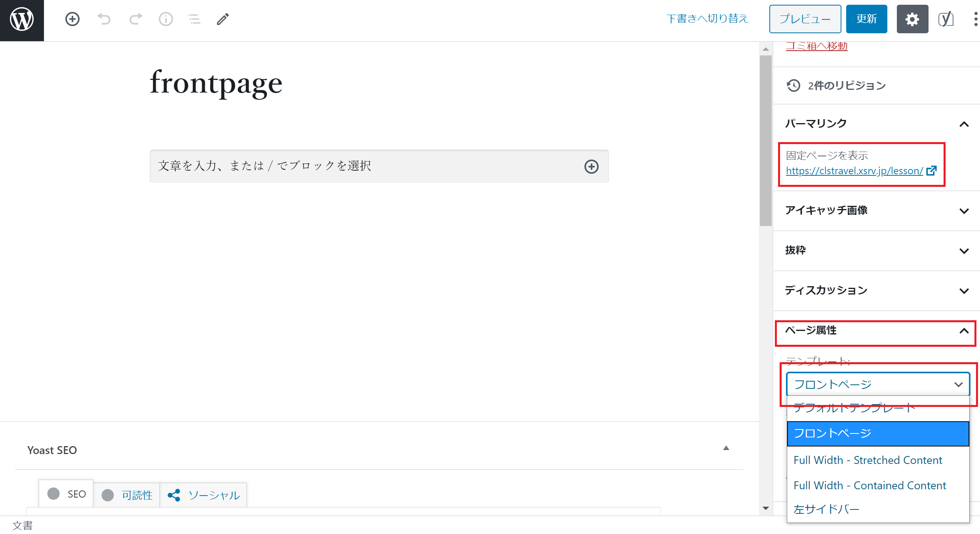This screenshot has width=980, height=534.
Task: Redo the last undone change
Action: (x=135, y=19)
